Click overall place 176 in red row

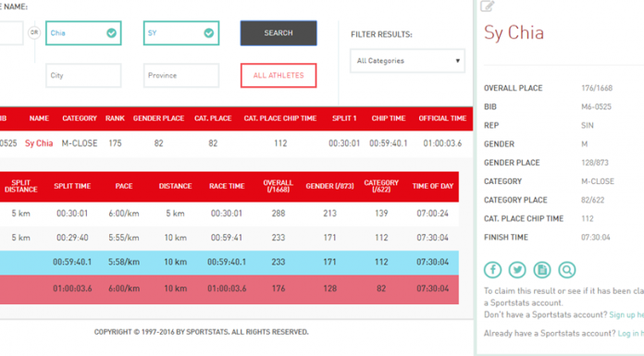(x=279, y=288)
